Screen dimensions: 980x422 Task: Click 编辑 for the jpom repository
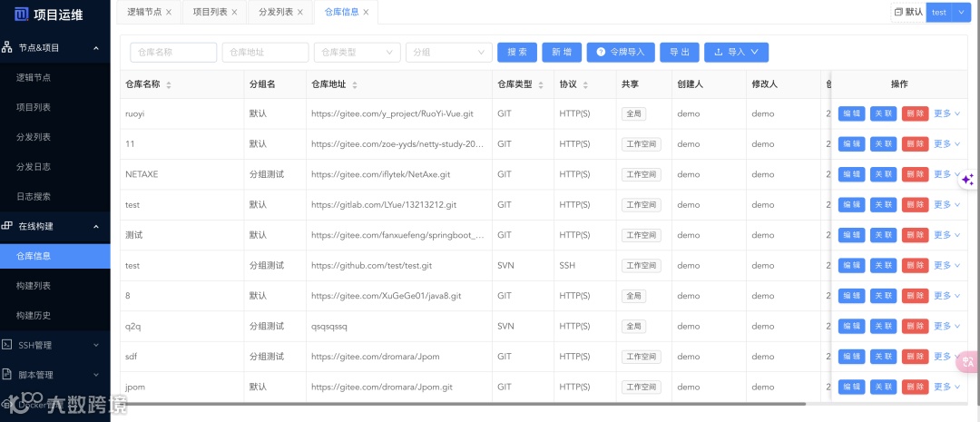pyautogui.click(x=851, y=387)
